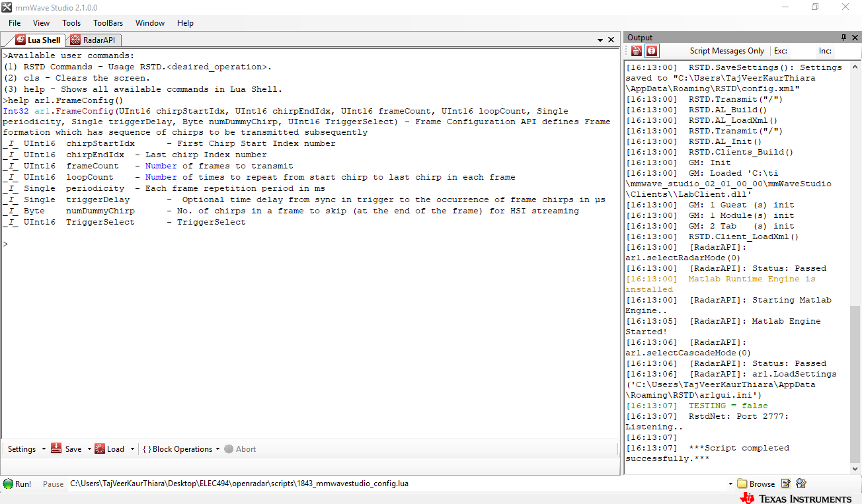Clear the Output log using the trash icon

pos(635,51)
